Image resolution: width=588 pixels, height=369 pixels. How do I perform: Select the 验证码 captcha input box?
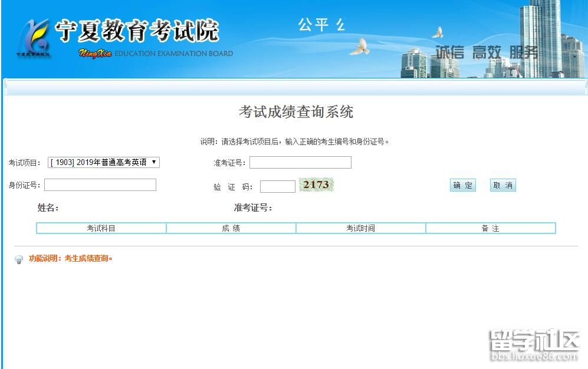coord(277,187)
